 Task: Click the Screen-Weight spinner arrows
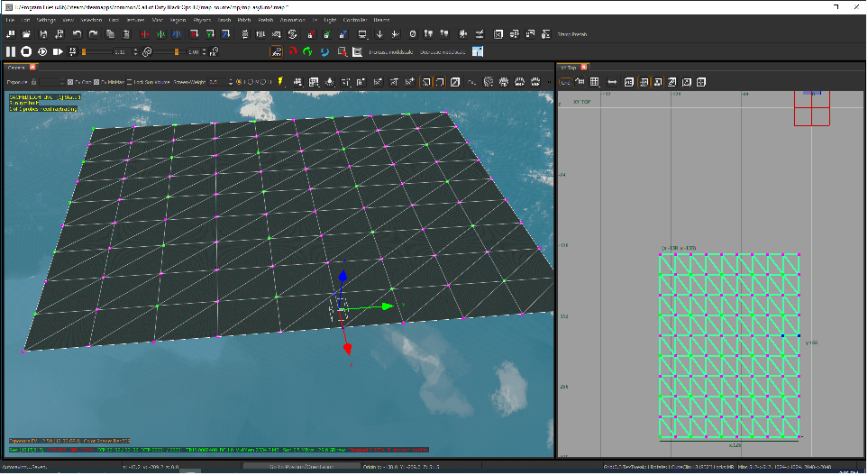point(231,82)
